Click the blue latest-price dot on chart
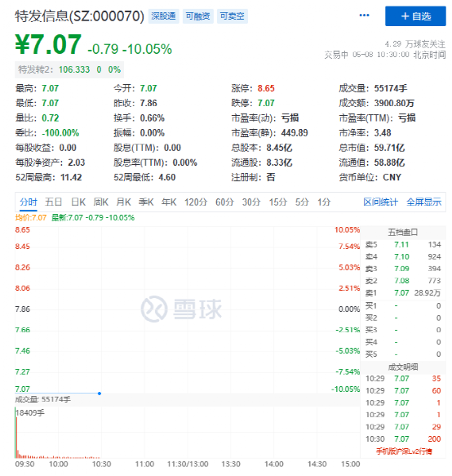Image resolution: width=452 pixels, height=476 pixels. tap(100, 394)
